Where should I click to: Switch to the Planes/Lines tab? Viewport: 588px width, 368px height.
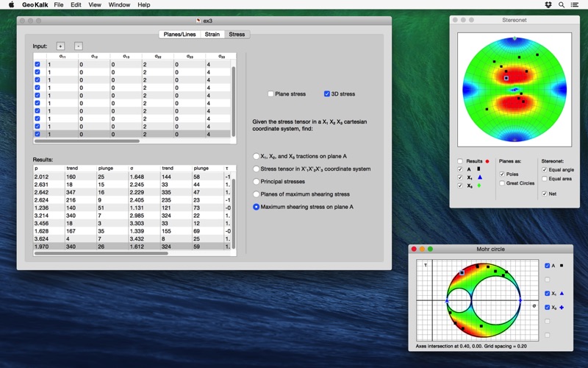click(x=179, y=34)
